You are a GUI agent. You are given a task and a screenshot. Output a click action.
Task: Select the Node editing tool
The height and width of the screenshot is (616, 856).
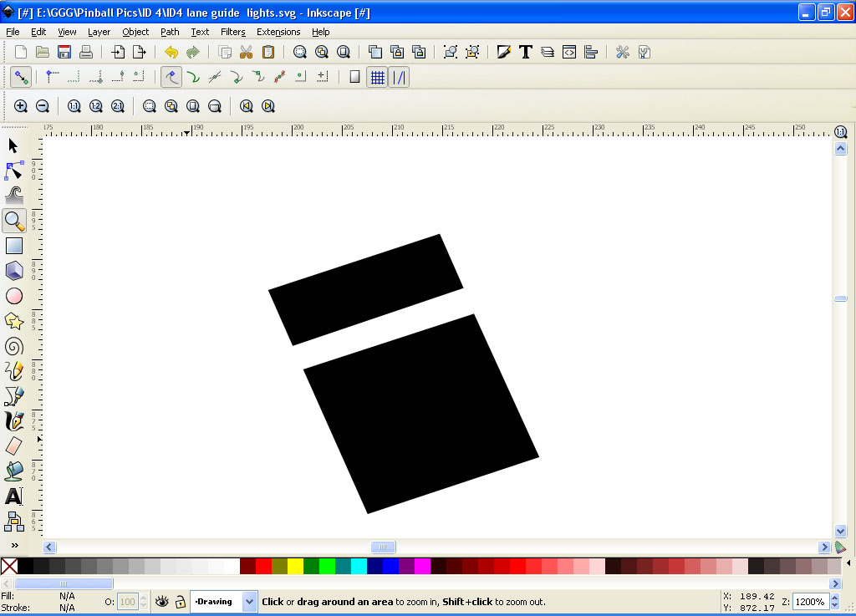[x=14, y=171]
